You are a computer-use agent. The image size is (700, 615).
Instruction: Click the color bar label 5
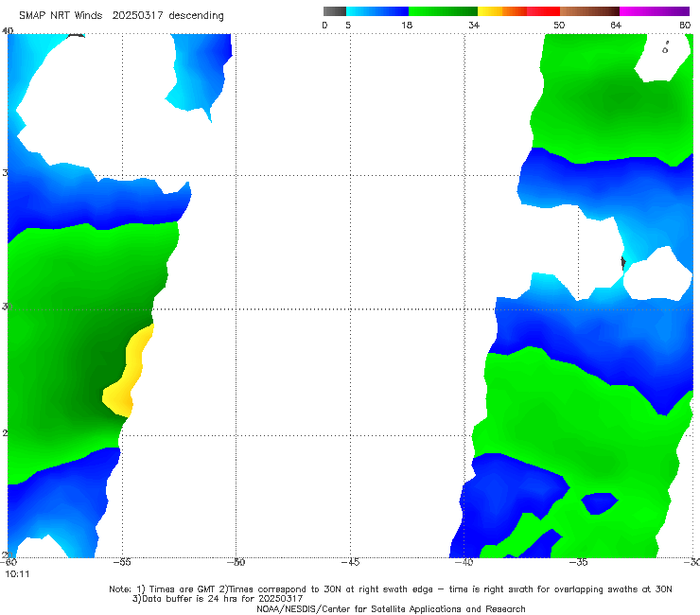[x=348, y=25]
